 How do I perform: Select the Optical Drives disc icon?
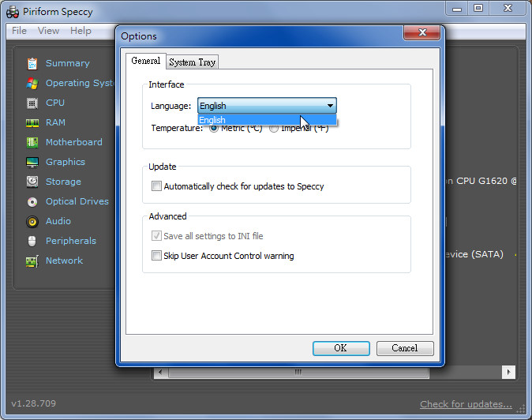(32, 202)
